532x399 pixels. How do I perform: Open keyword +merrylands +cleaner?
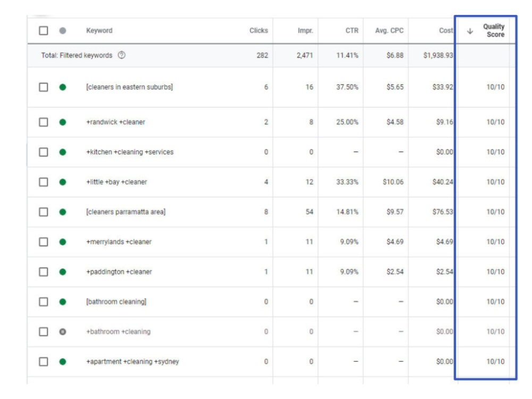119,242
